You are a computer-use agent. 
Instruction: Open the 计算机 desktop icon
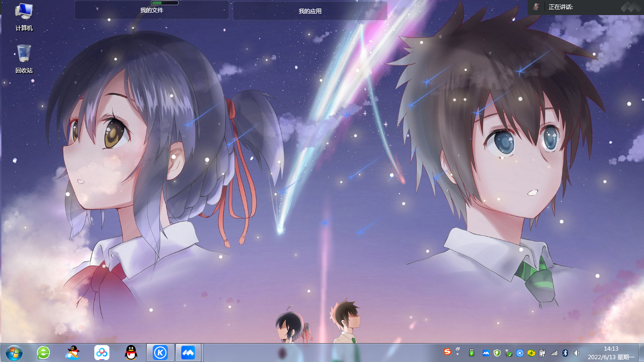24,17
